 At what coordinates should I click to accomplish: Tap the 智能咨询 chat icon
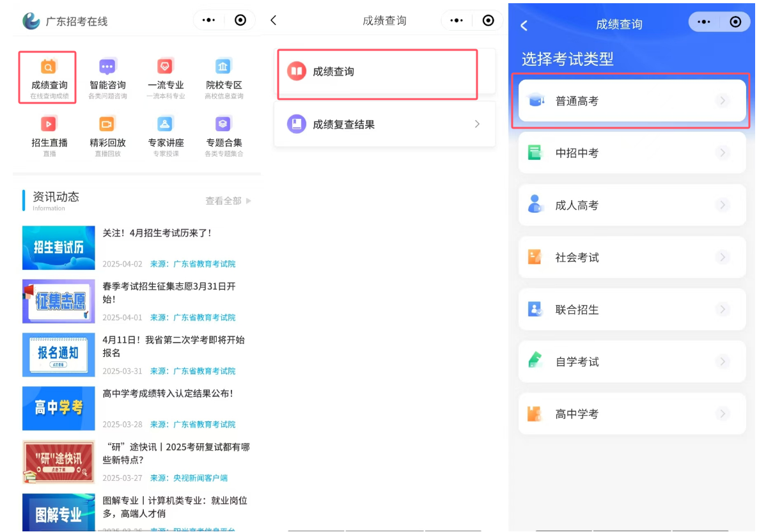(x=107, y=67)
